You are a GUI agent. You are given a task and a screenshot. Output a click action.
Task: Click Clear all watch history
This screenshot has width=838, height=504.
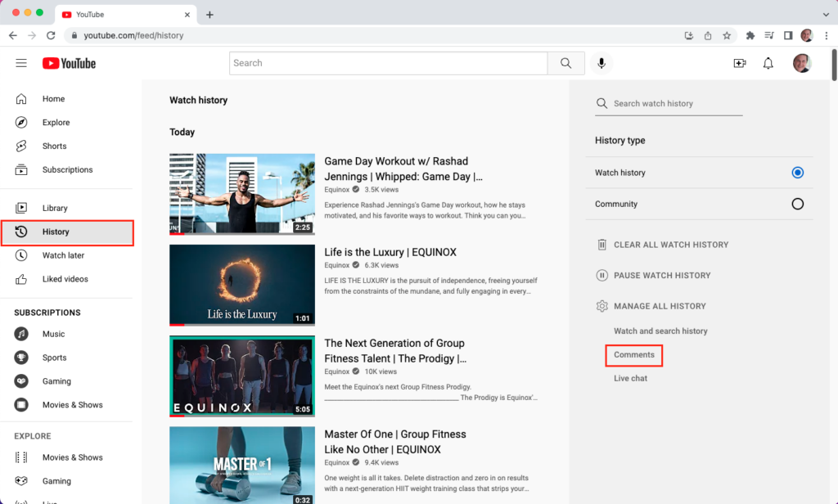[x=670, y=245]
